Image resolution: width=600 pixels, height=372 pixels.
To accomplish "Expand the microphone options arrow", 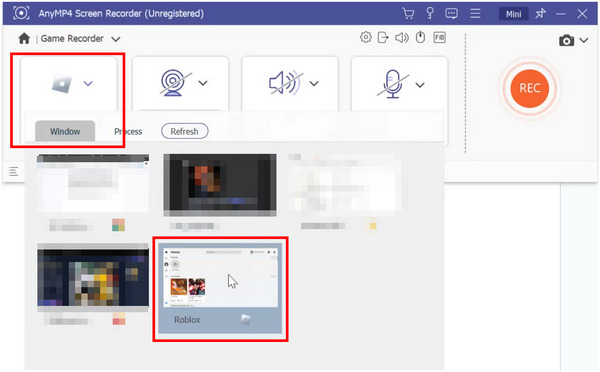I will click(420, 85).
